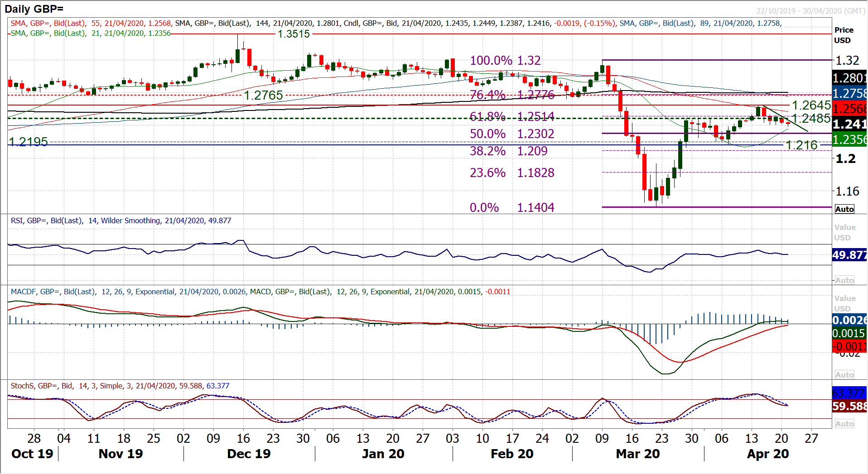The width and height of the screenshot is (868, 474).
Task: Click the 1.2485 level label
Action: (x=811, y=118)
